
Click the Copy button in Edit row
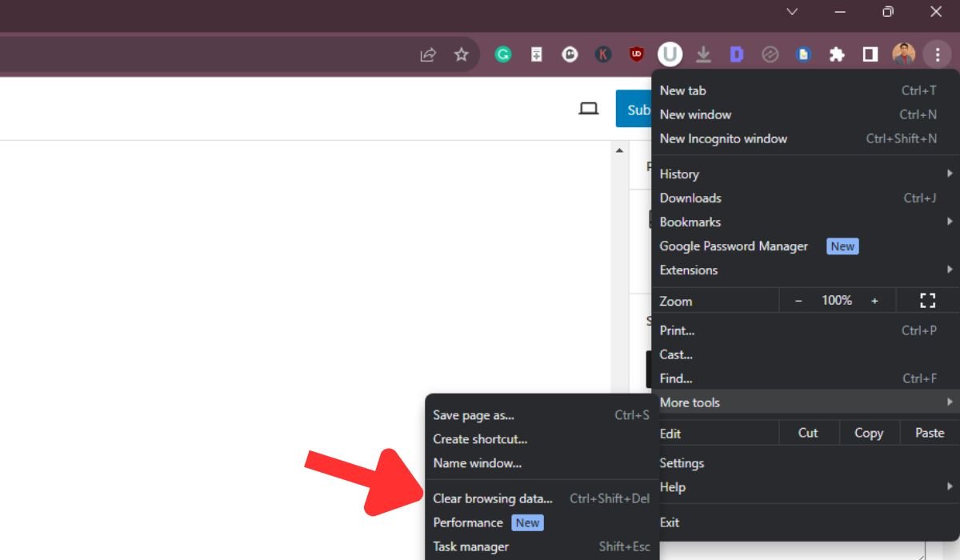868,433
